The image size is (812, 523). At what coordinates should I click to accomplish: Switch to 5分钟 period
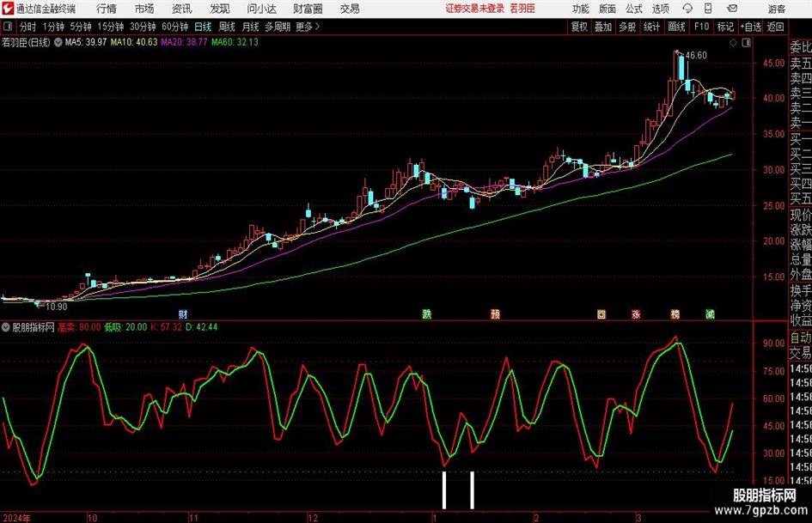tap(81, 27)
